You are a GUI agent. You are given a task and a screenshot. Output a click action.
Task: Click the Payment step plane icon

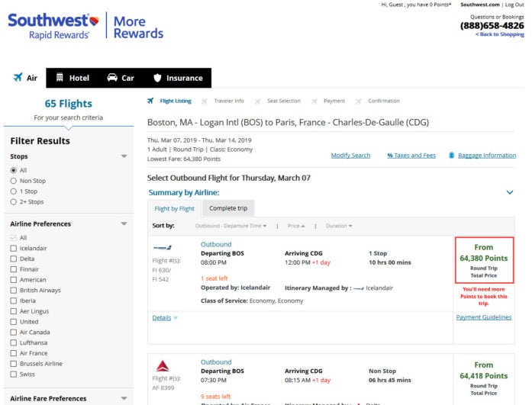[314, 101]
